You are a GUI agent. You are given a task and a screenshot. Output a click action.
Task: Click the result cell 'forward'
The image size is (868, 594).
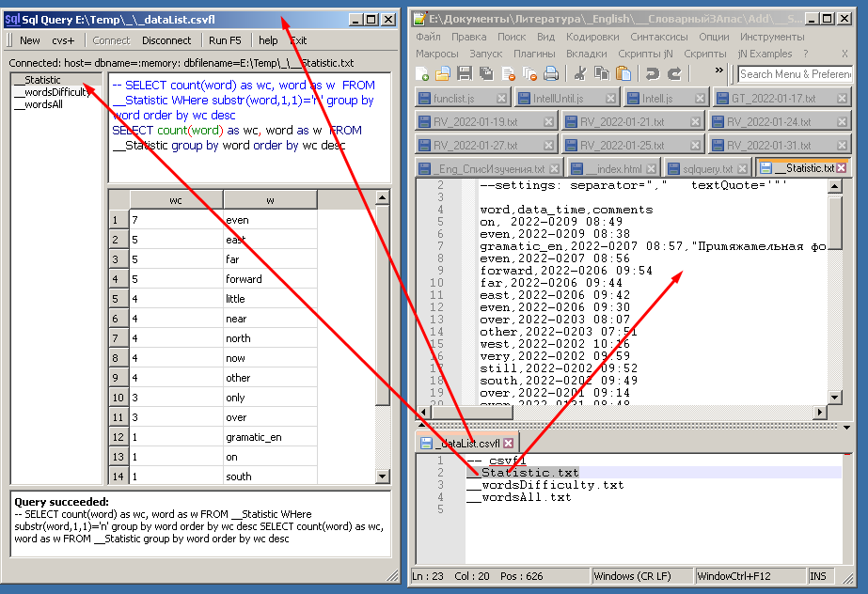pyautogui.click(x=270, y=279)
